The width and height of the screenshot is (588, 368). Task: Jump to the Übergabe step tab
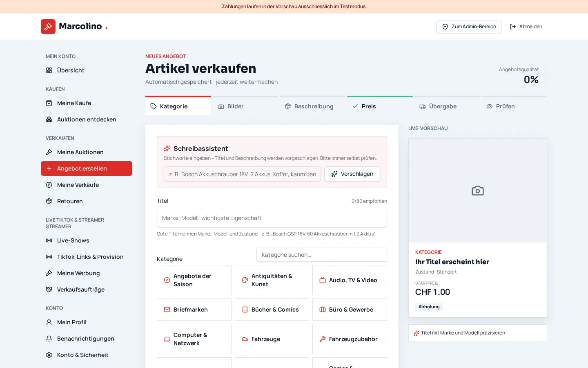pyautogui.click(x=447, y=106)
